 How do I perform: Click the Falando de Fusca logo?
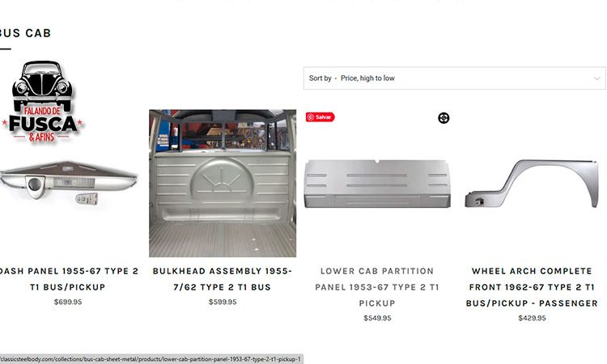(43, 102)
